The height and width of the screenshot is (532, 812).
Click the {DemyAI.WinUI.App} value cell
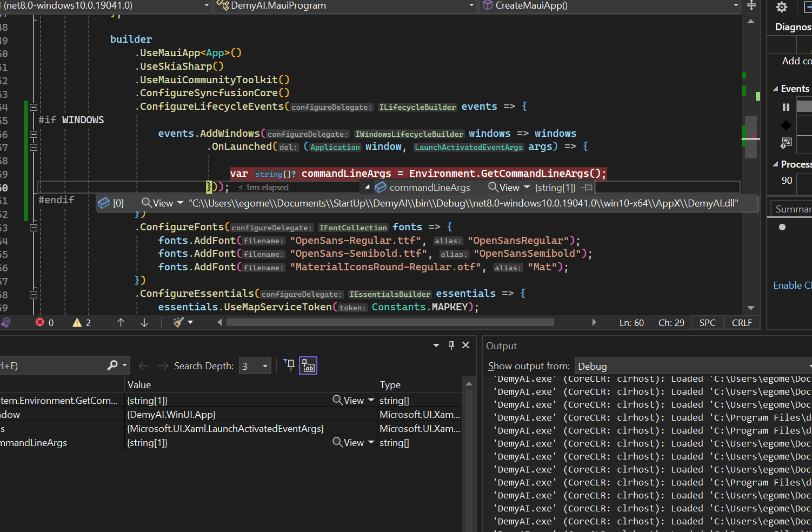pyautogui.click(x=251, y=414)
